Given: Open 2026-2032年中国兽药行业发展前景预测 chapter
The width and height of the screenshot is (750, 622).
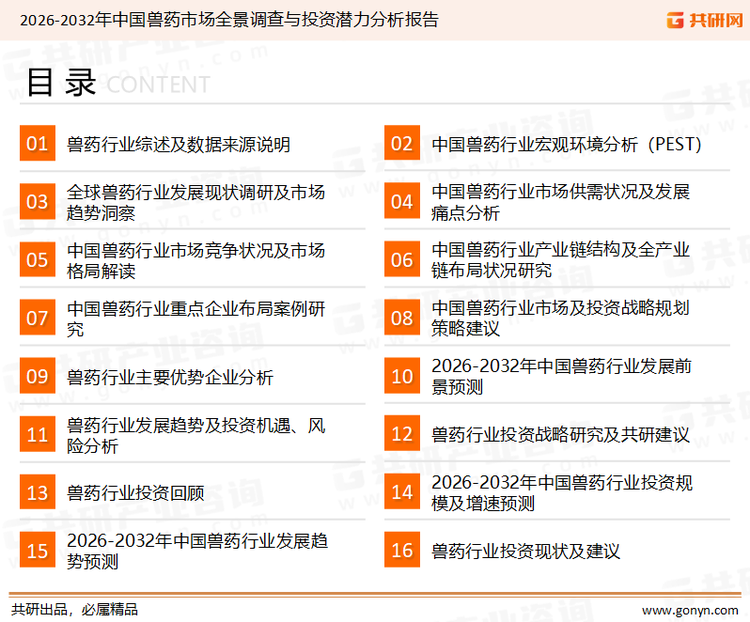Looking at the screenshot, I should click(x=562, y=377).
